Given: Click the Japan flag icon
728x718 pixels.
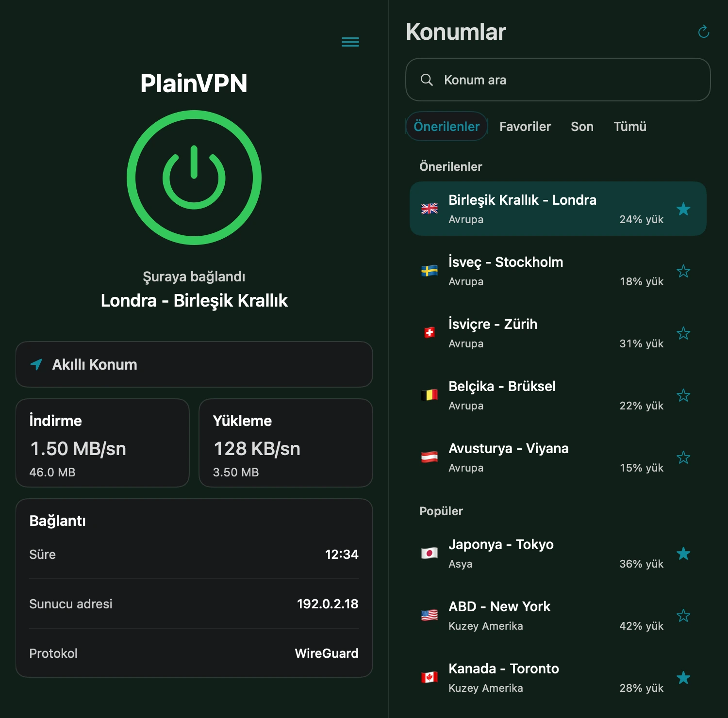Looking at the screenshot, I should coord(430,553).
